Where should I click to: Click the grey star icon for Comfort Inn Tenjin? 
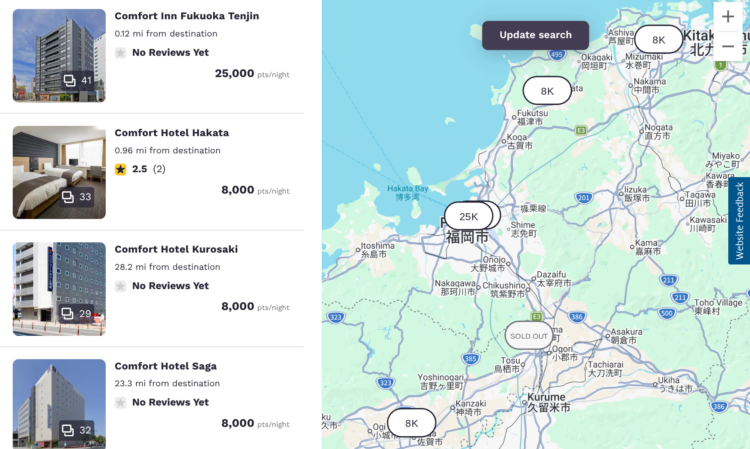121,53
